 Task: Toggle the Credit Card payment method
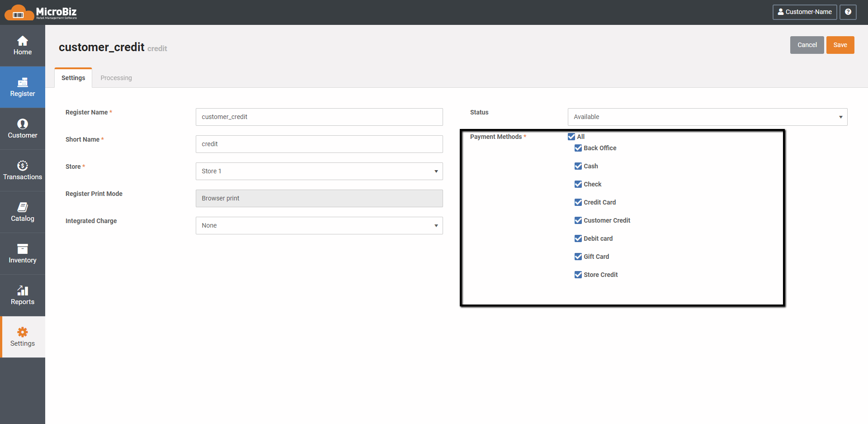(x=578, y=202)
